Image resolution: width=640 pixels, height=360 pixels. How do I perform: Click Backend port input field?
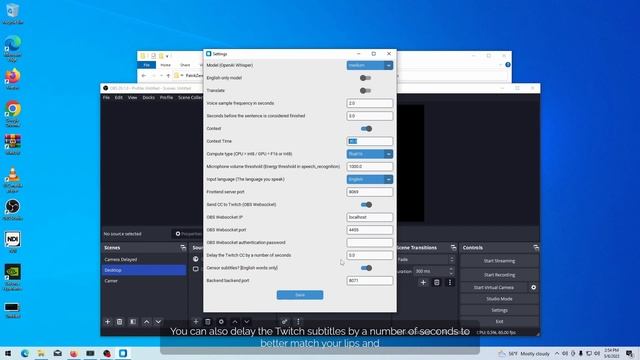(370, 280)
